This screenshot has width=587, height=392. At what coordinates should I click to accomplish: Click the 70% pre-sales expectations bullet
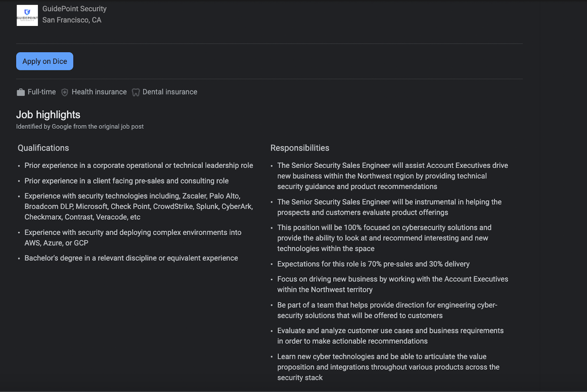373,264
